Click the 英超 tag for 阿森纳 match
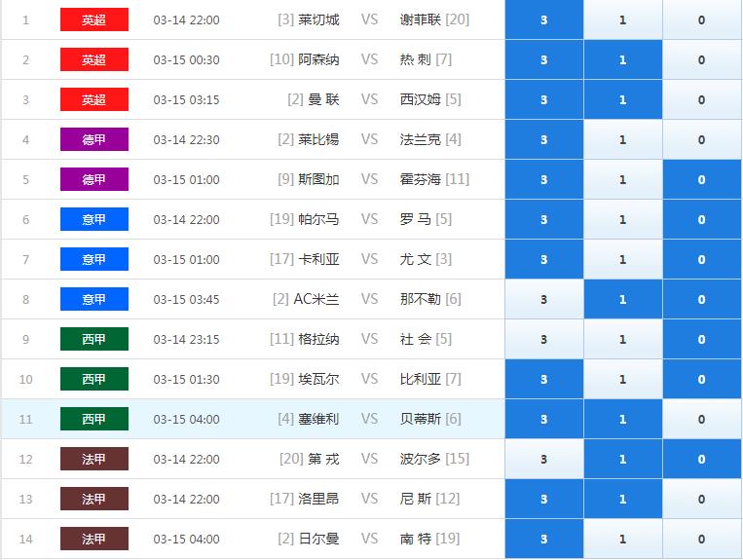This screenshot has height=560, width=743. pos(94,59)
